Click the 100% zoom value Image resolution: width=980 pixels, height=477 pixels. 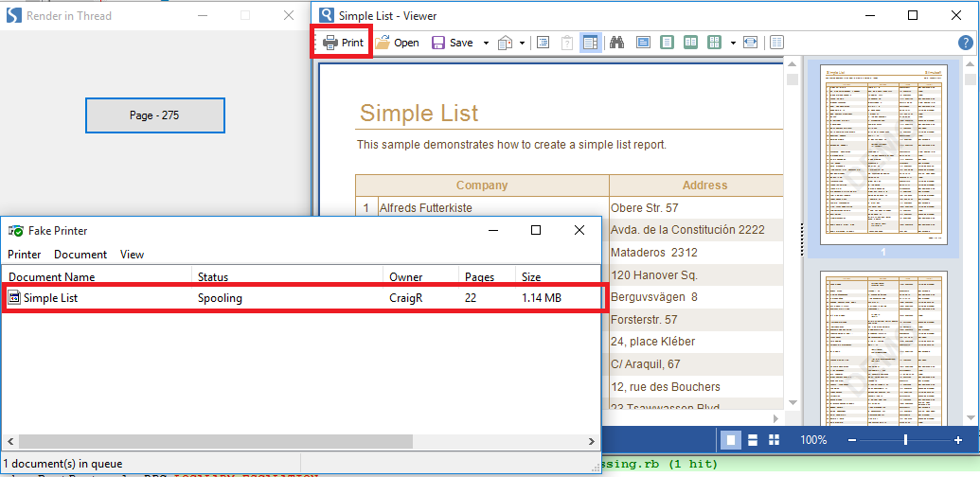(813, 440)
